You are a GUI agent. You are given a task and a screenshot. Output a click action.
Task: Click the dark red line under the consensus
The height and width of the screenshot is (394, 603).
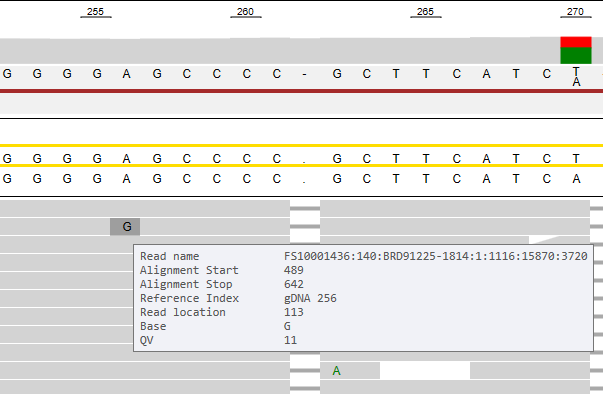pyautogui.click(x=302, y=91)
